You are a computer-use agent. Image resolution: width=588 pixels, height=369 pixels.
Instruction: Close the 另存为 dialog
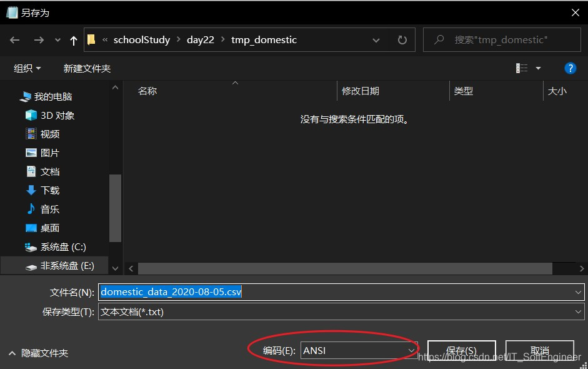[x=576, y=13]
